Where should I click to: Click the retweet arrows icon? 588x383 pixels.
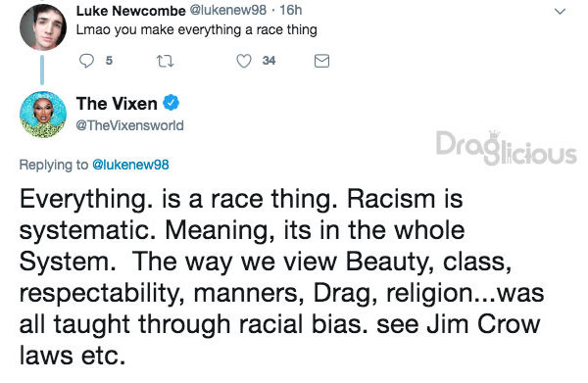click(165, 61)
